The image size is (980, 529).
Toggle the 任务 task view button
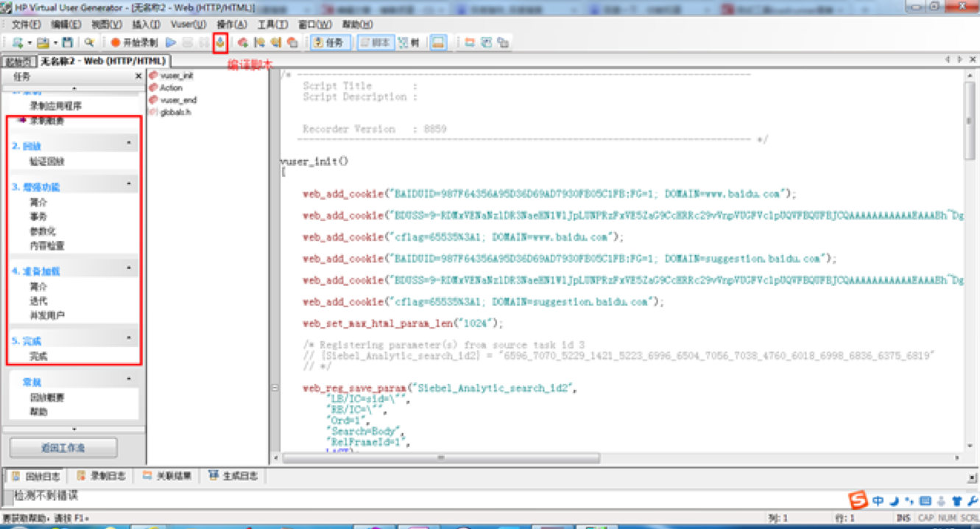pos(328,43)
